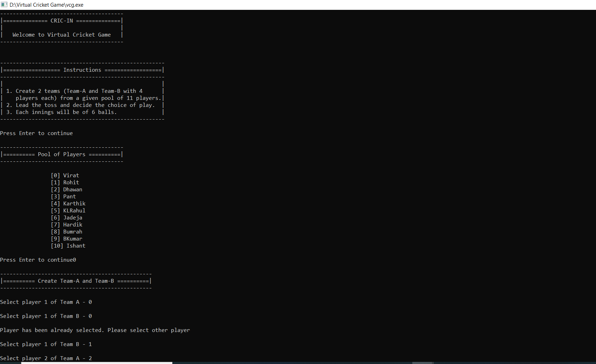This screenshot has width=596, height=364.
Task: Select "[0] Virat" in the player pool
Action: click(65, 175)
